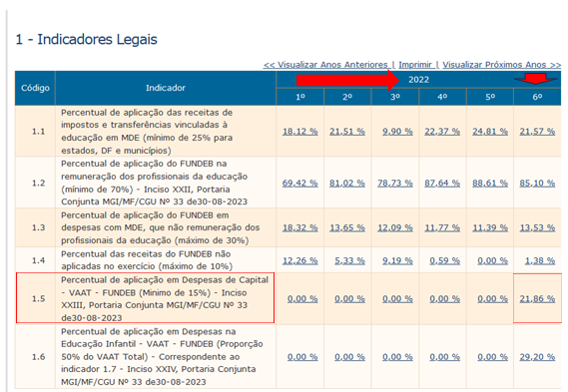Click the 6º bimester column header
The width and height of the screenshot is (568, 392).
537,97
